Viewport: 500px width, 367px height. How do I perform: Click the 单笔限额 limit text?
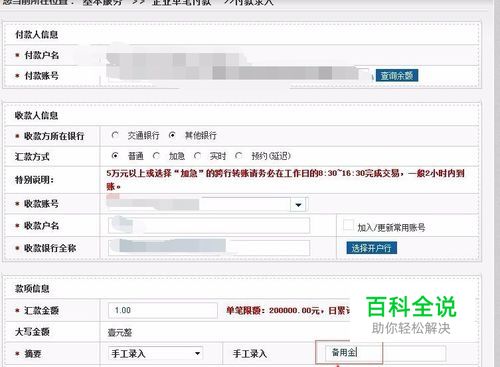point(288,311)
